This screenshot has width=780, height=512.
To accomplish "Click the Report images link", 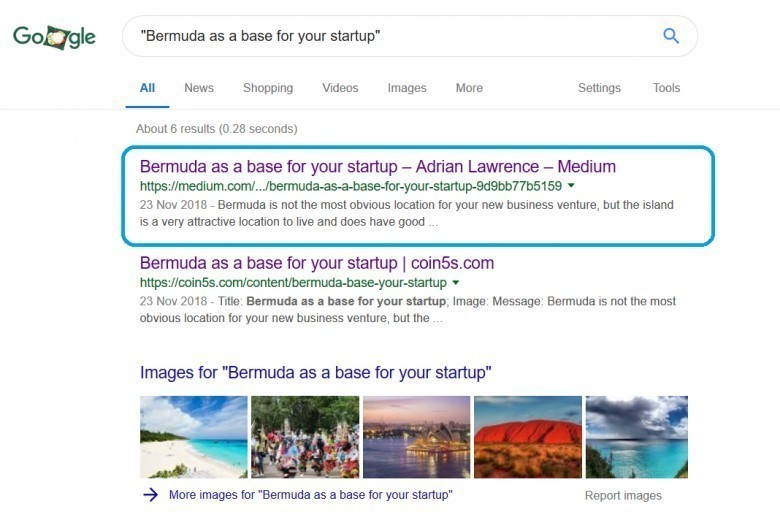I will [623, 496].
